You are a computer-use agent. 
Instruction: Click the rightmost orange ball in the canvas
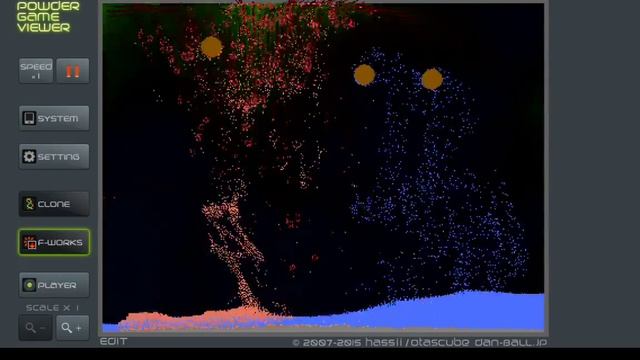tap(432, 79)
